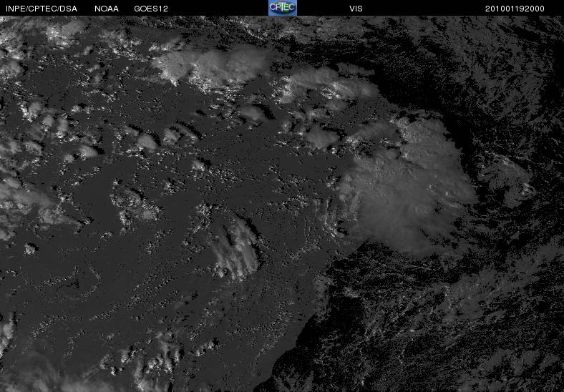This screenshot has height=392, width=564.
Task: Select the INPE/CPTEC/DSA header label
Action: coord(42,9)
